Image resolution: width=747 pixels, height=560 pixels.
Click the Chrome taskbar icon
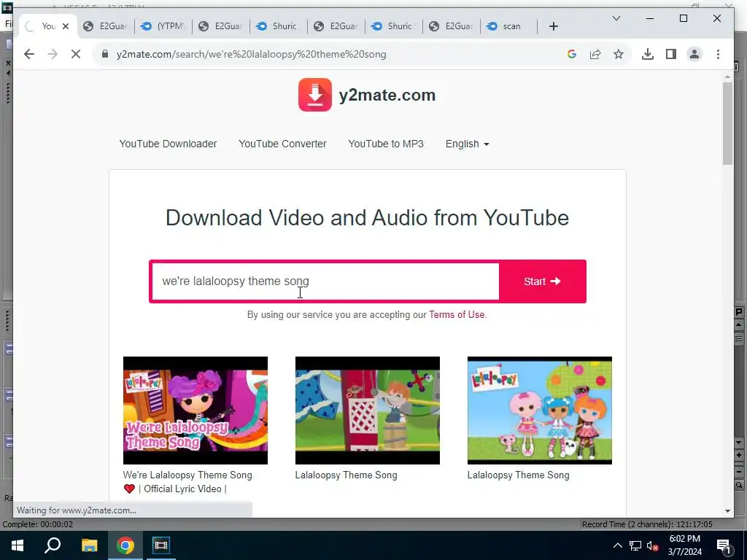125,545
